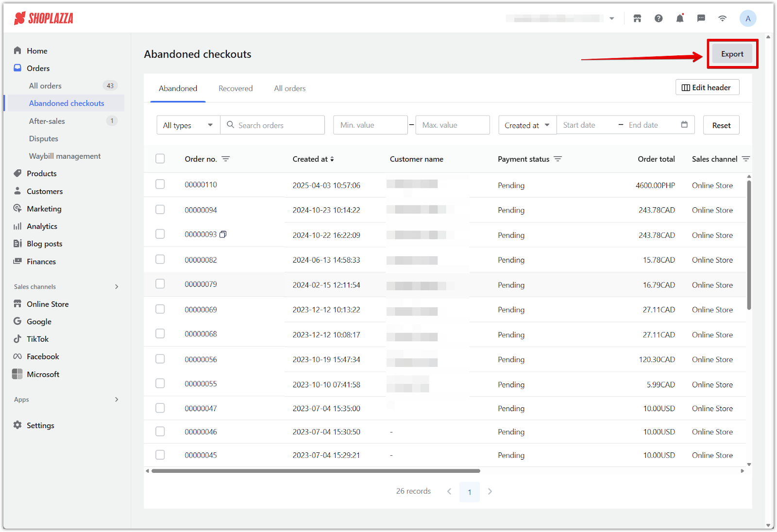Toggle the select-all orders checkbox
The width and height of the screenshot is (777, 532).
pyautogui.click(x=160, y=159)
